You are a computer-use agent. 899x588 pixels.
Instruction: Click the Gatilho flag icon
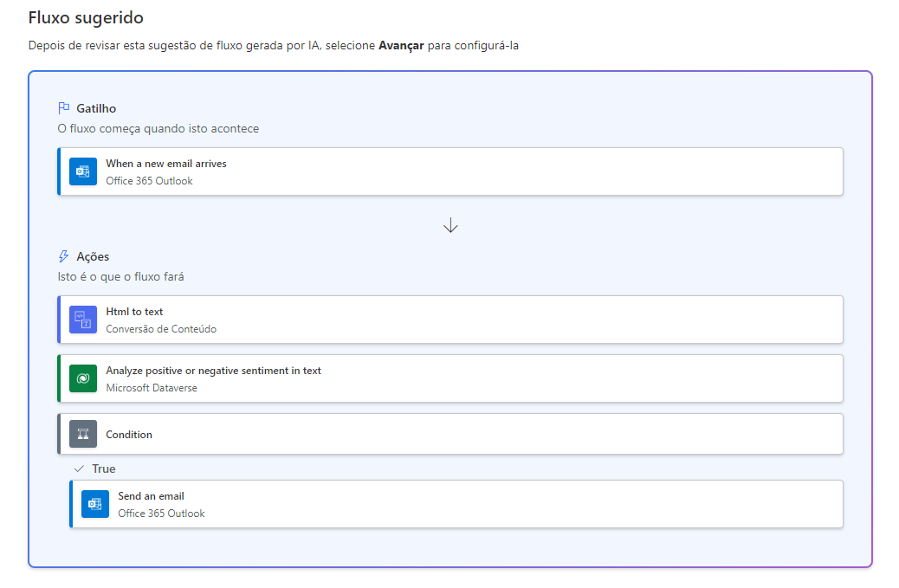pos(63,108)
